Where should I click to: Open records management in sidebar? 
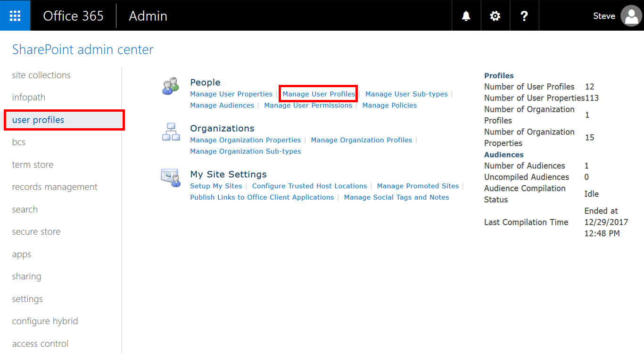pyautogui.click(x=55, y=187)
